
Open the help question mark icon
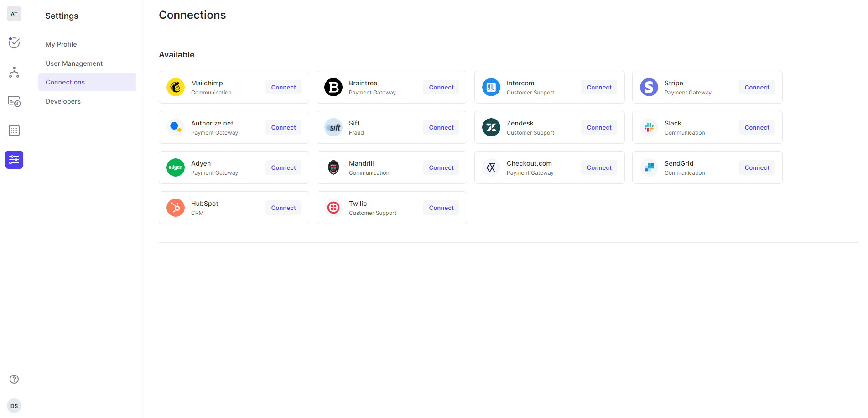click(x=14, y=379)
